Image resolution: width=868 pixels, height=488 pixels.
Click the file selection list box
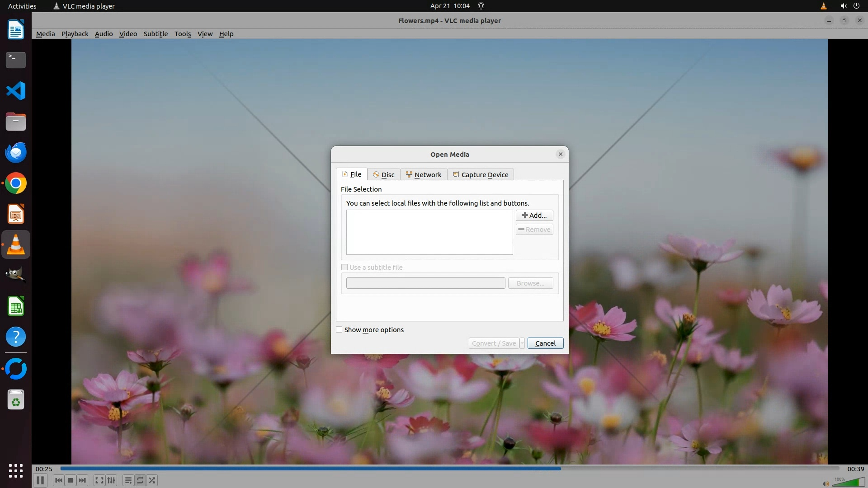tap(429, 232)
